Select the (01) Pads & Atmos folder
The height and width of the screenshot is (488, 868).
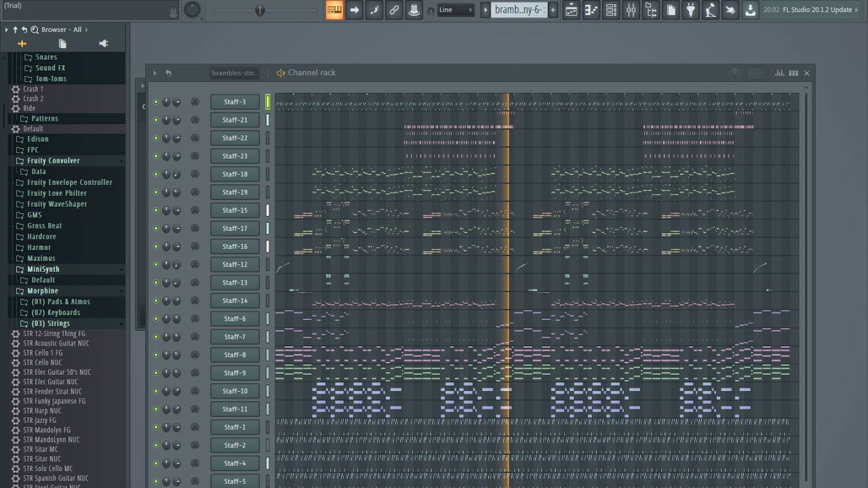(x=60, y=302)
